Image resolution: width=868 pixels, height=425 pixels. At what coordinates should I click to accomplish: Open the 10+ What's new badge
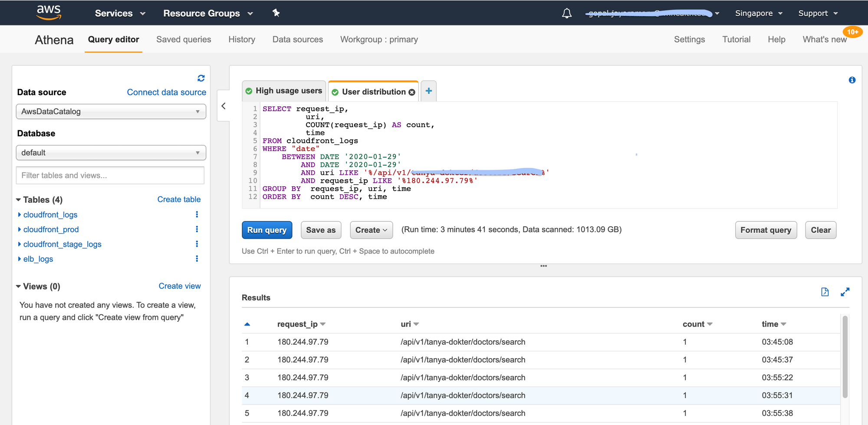[852, 32]
